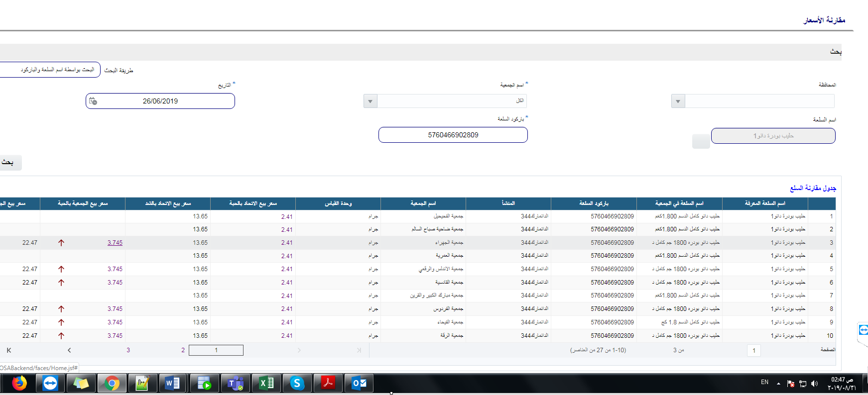Click the red up arrow in row 5
The image size is (868, 395).
point(61,269)
